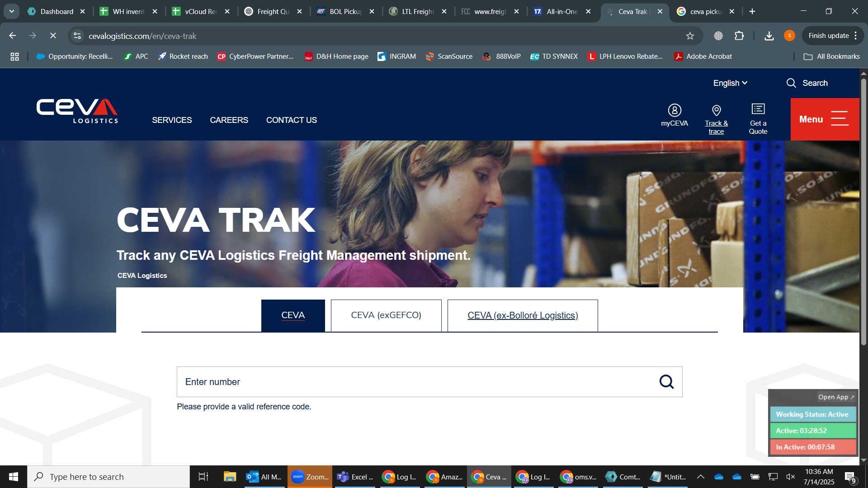Image resolution: width=868 pixels, height=488 pixels.
Task: Expand the English language dropdown
Action: (x=730, y=83)
